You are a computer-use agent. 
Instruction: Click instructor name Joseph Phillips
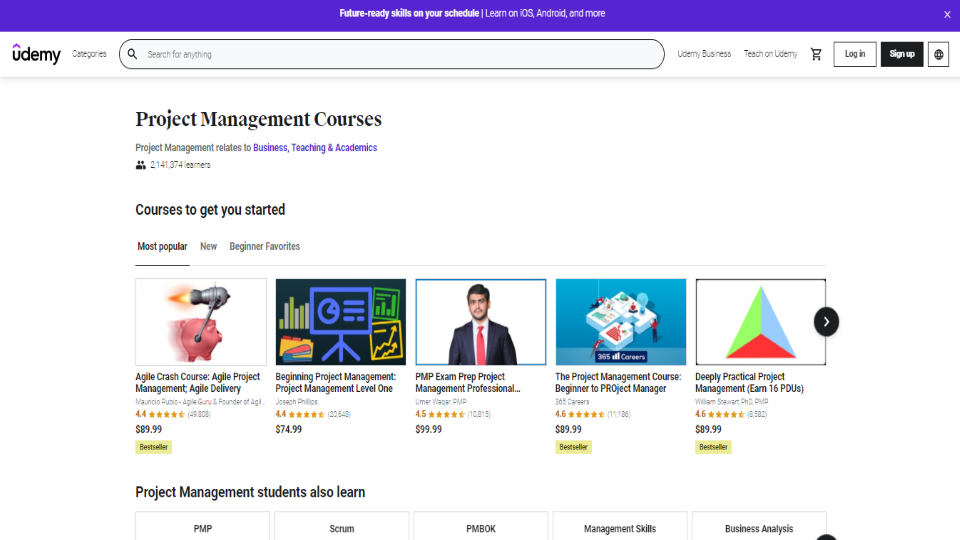click(296, 402)
